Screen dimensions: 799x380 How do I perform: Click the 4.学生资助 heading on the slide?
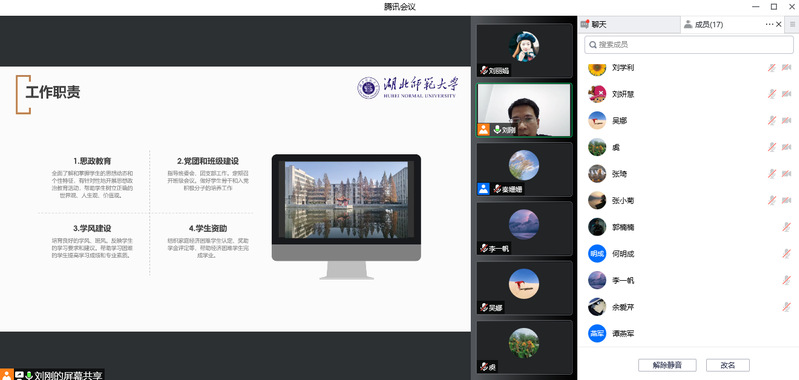coord(207,228)
